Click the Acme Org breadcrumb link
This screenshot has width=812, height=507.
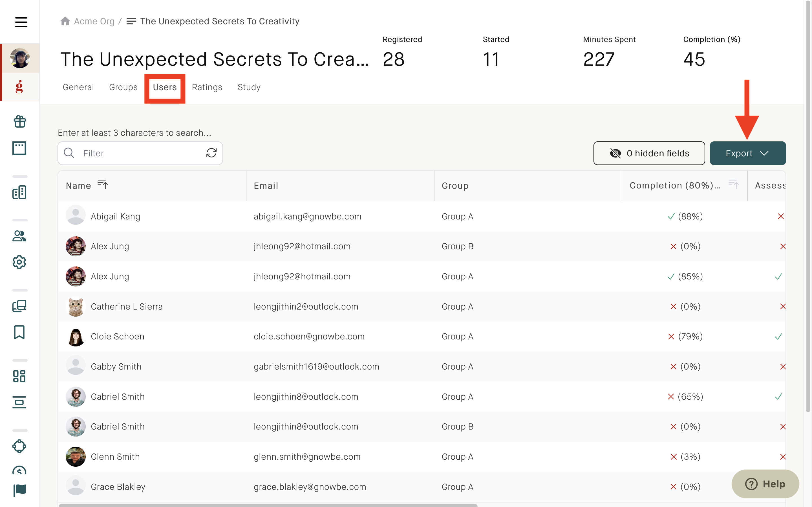(x=94, y=21)
